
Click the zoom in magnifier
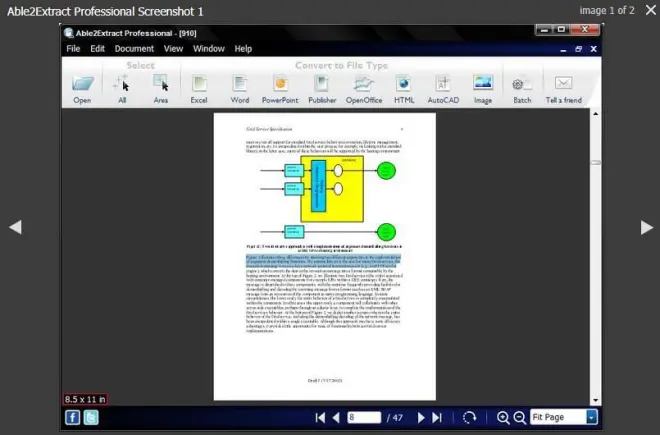[x=503, y=417]
